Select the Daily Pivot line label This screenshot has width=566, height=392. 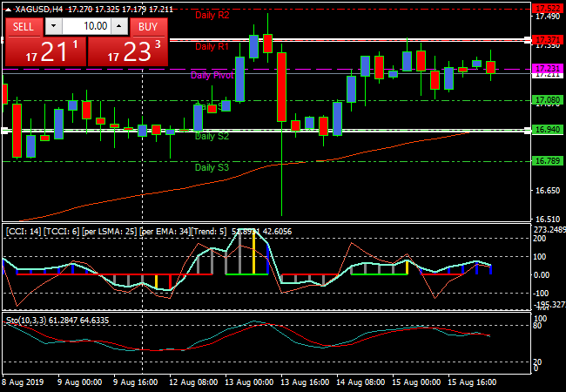point(212,76)
